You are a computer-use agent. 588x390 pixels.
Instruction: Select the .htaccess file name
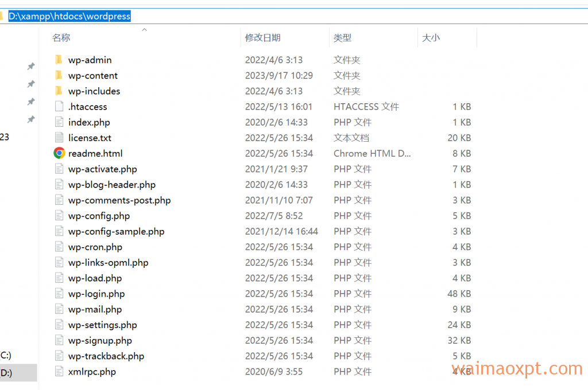pos(88,107)
